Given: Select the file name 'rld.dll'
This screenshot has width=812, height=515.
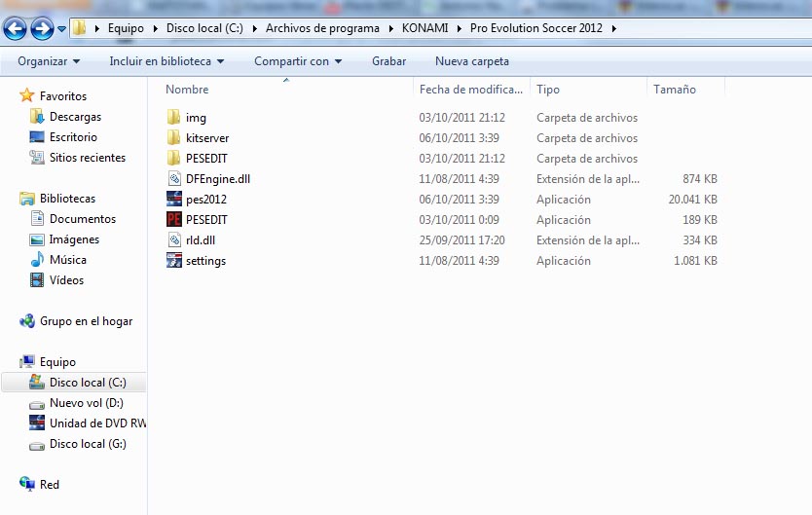Looking at the screenshot, I should 201,240.
